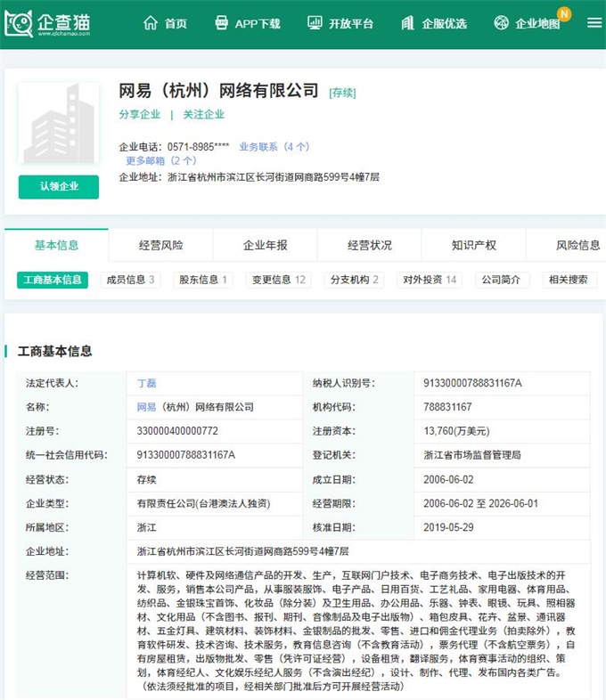Switch to 知识产权 tab

click(x=473, y=245)
